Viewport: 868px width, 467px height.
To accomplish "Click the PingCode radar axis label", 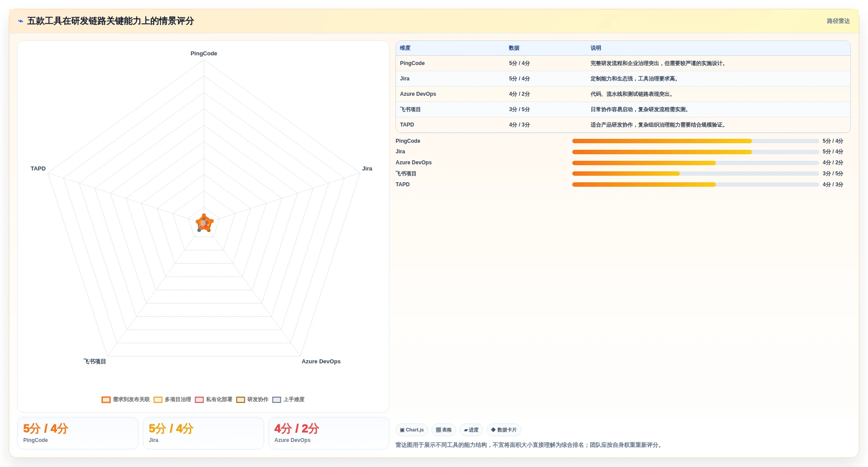I will point(204,54).
